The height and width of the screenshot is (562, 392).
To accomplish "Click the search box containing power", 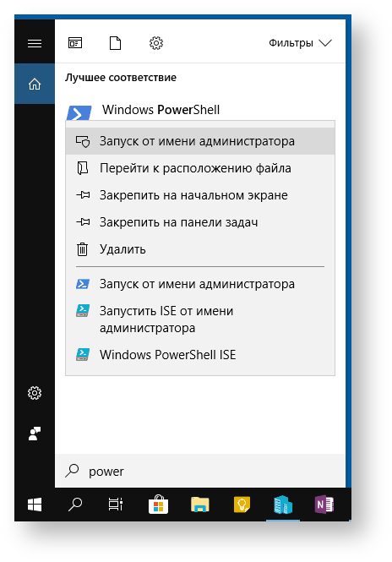I will 201,471.
